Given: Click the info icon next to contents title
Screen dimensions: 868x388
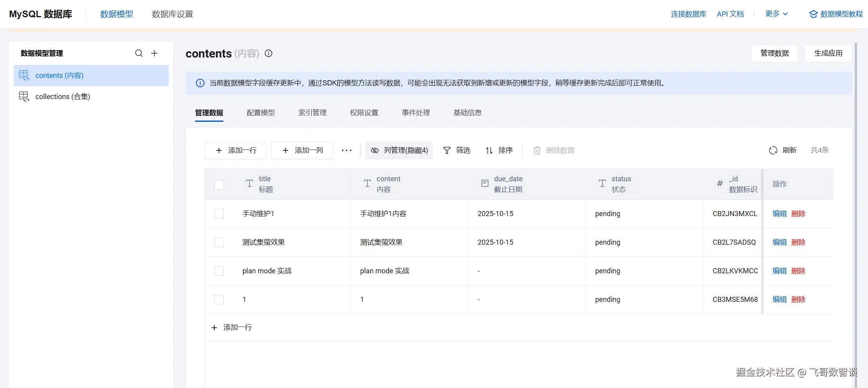Looking at the screenshot, I should pyautogui.click(x=268, y=53).
